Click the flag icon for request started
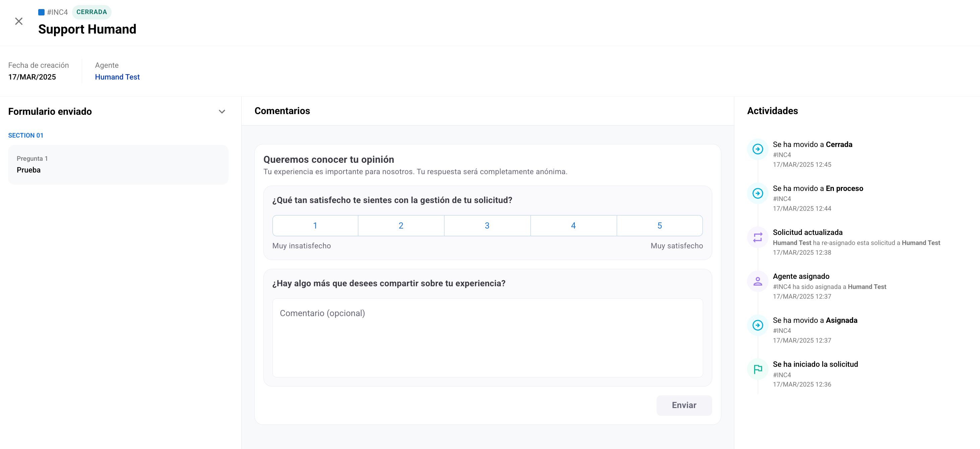980x449 pixels. click(757, 369)
